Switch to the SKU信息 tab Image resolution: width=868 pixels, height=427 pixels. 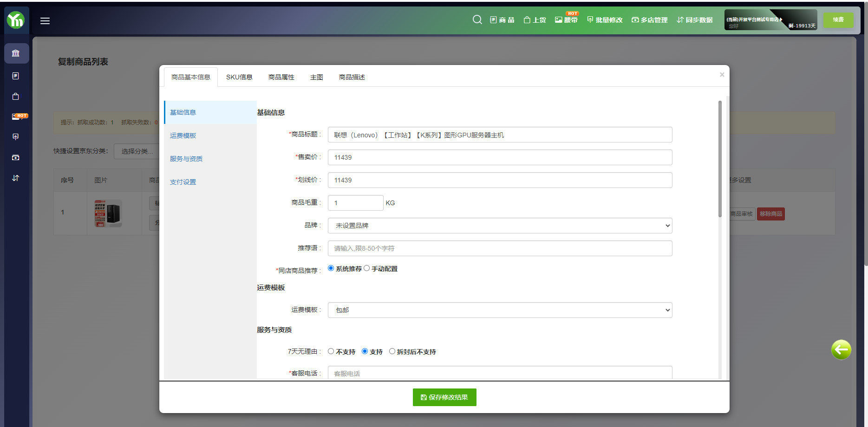(239, 77)
